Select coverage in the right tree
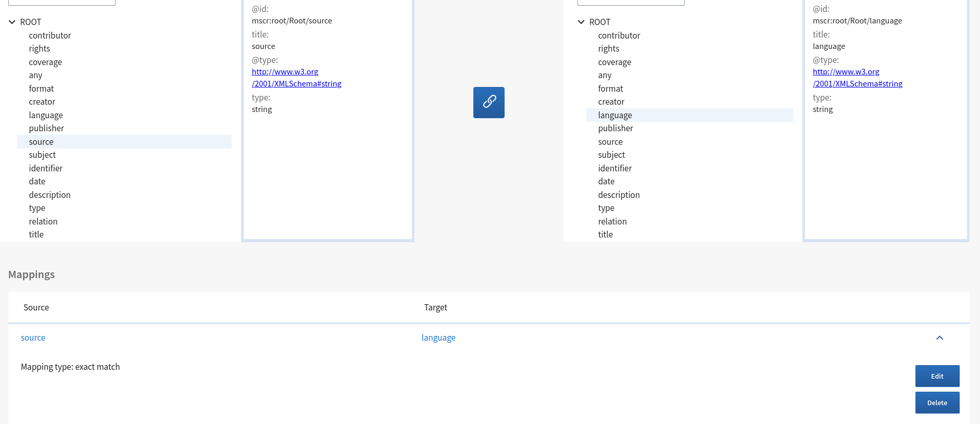 pos(614,62)
